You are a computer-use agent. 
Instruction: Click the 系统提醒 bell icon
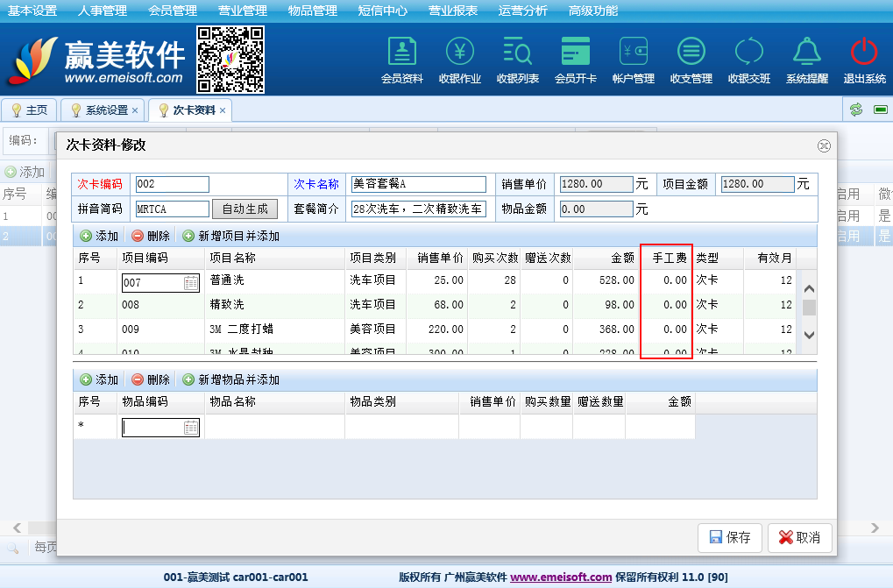pos(806,53)
